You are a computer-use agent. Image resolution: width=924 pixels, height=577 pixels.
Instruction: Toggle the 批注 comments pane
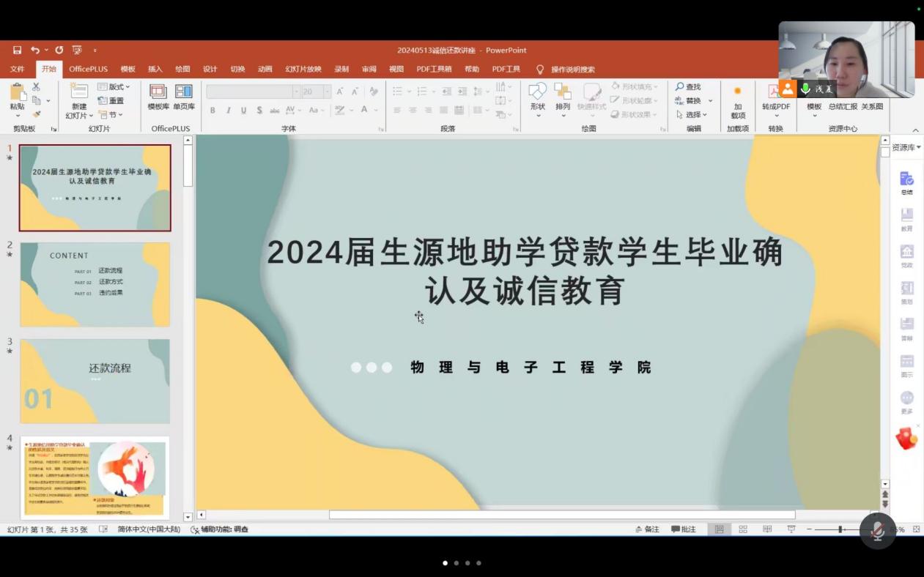tap(683, 529)
